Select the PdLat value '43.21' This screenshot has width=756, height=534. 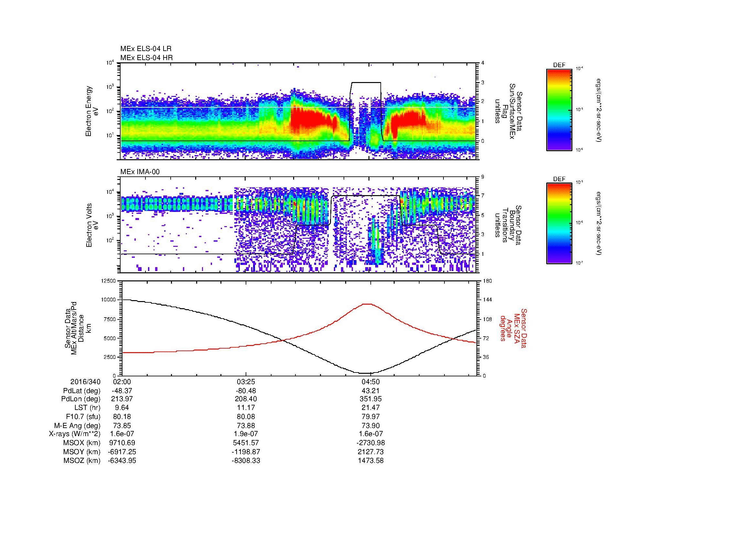pos(370,391)
